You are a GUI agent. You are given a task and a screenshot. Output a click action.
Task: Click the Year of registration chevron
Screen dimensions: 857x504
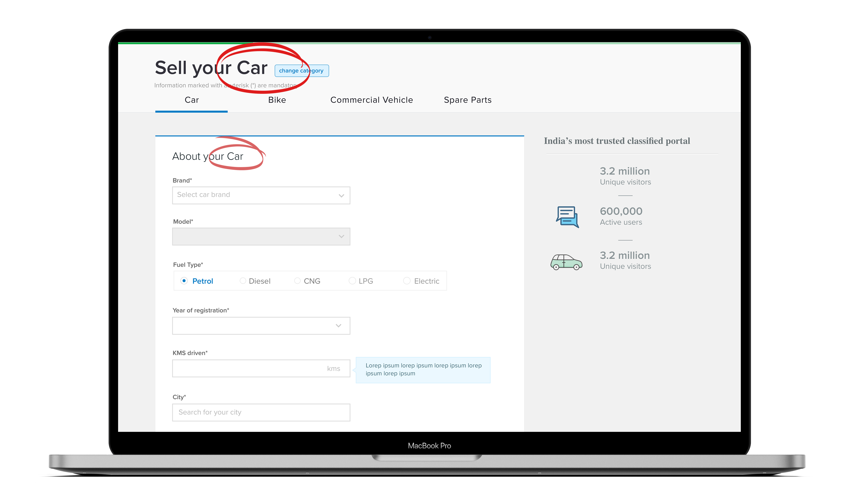pyautogui.click(x=338, y=325)
